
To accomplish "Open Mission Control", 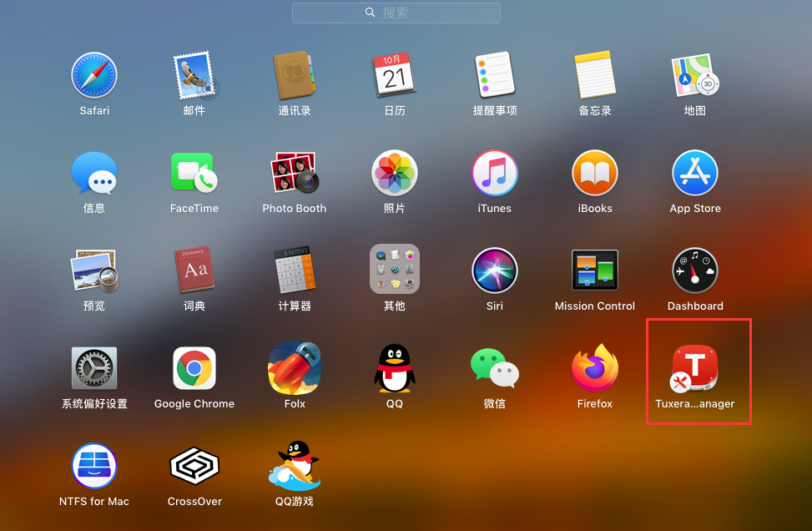I will 595,269.
